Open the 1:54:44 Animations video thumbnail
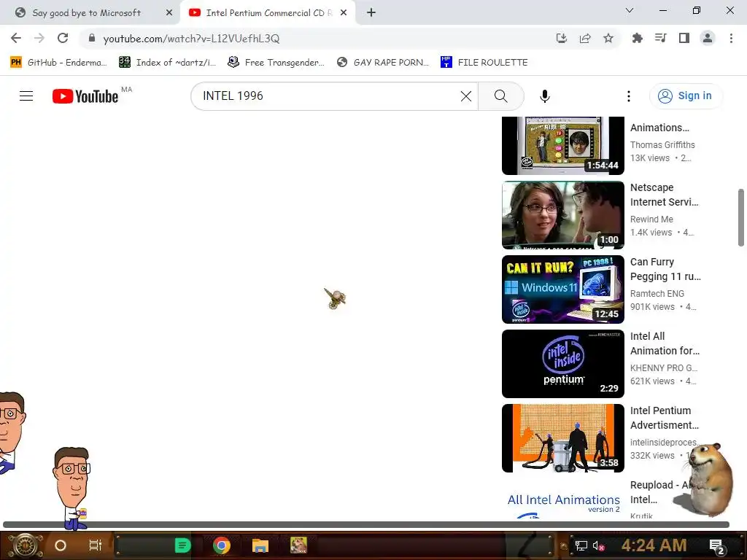747x560 pixels. click(563, 146)
